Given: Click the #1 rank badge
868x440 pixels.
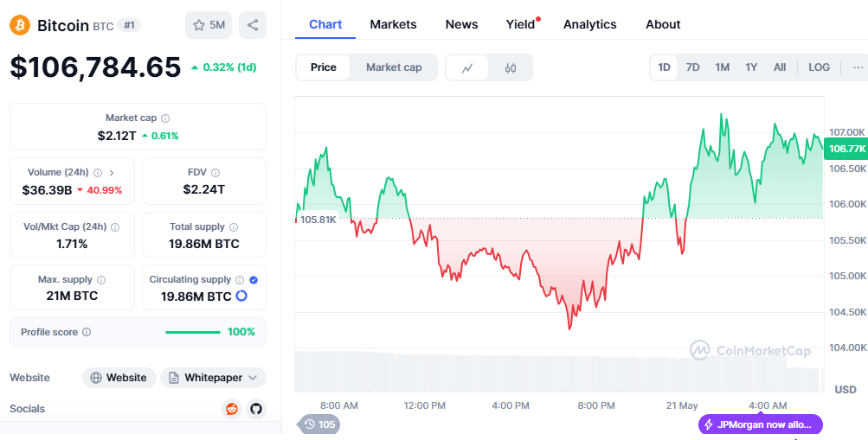Looking at the screenshot, I should click(x=128, y=25).
